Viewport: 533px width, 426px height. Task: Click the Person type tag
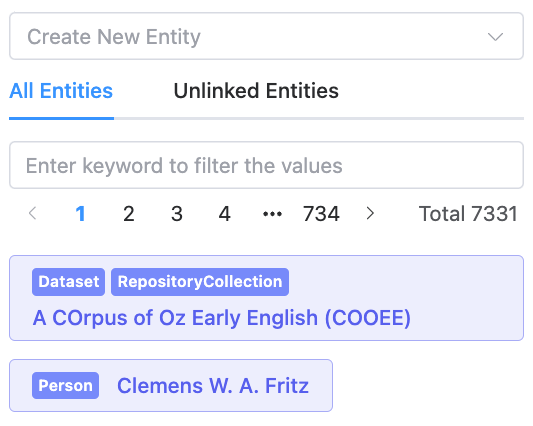tap(66, 386)
